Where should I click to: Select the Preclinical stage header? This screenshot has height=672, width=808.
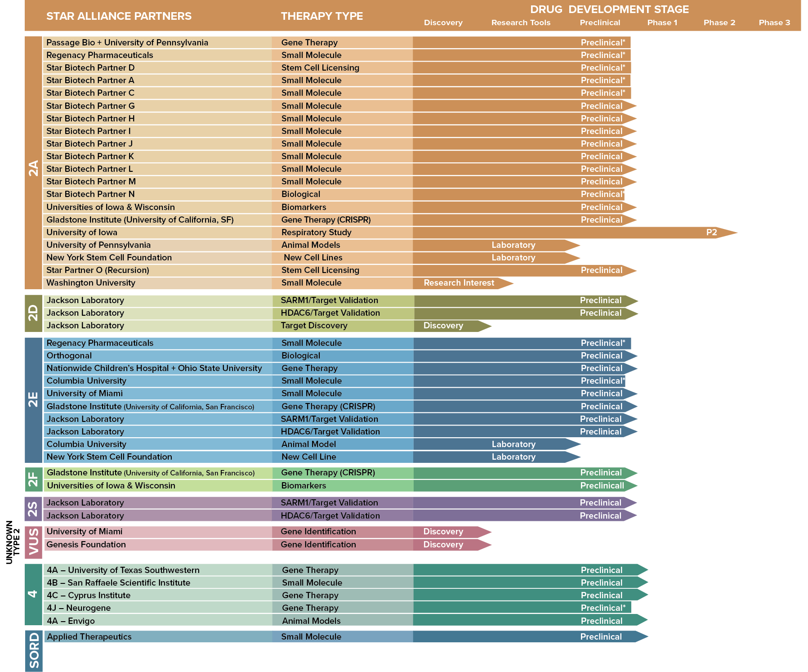pos(600,23)
